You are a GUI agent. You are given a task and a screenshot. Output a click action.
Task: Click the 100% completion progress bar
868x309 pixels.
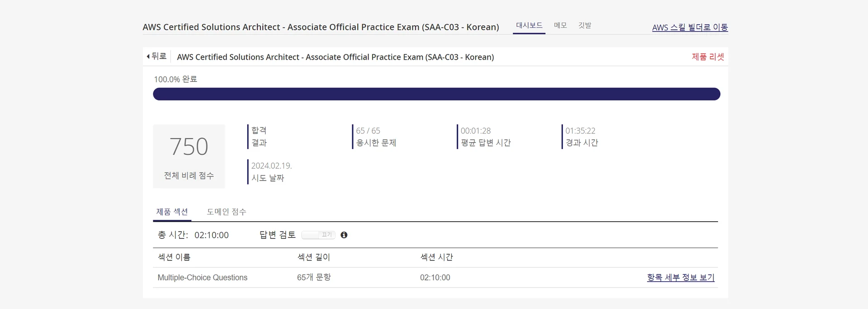click(436, 94)
